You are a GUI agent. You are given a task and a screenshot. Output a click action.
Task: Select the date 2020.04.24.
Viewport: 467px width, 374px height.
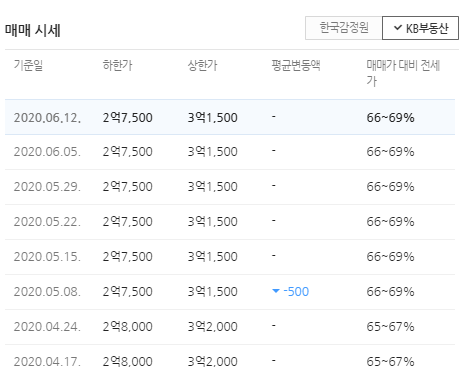tap(47, 327)
